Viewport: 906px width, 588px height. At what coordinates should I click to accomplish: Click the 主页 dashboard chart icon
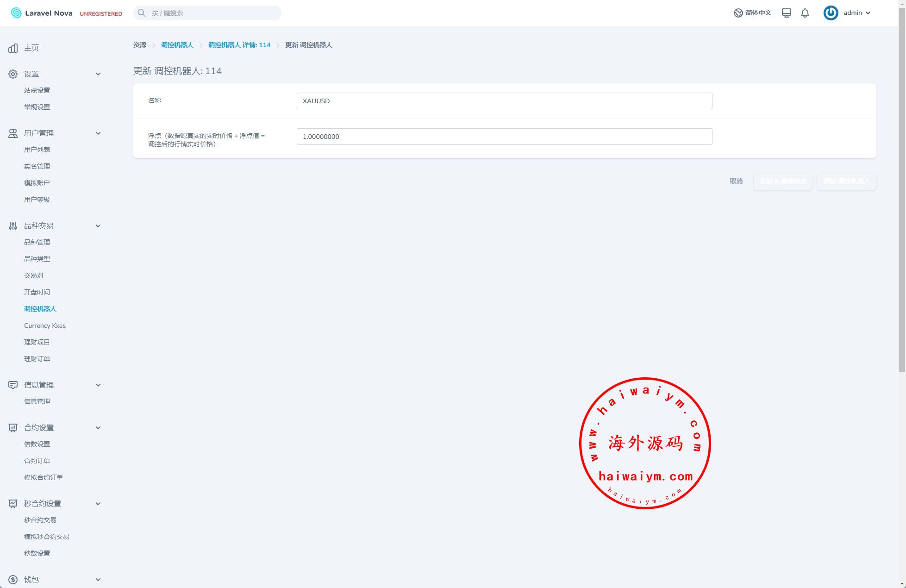13,48
